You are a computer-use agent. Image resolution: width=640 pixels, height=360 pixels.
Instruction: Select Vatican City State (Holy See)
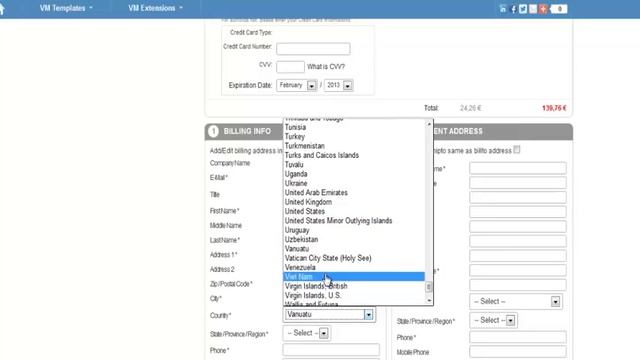(354, 258)
